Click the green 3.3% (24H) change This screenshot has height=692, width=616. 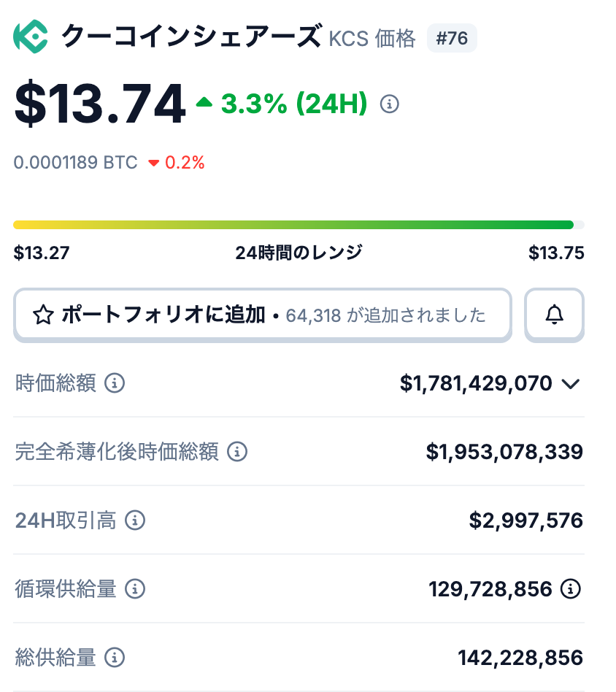(x=292, y=104)
